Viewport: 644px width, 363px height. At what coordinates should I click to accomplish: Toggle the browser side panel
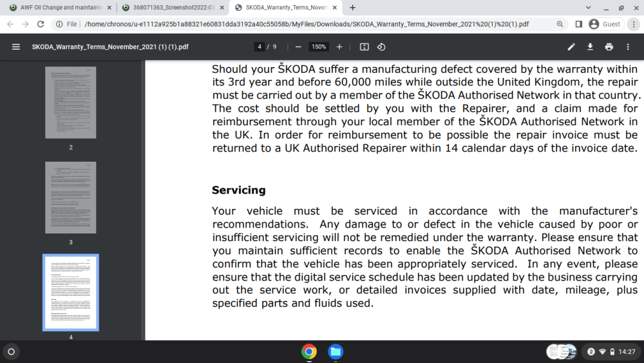point(579,25)
